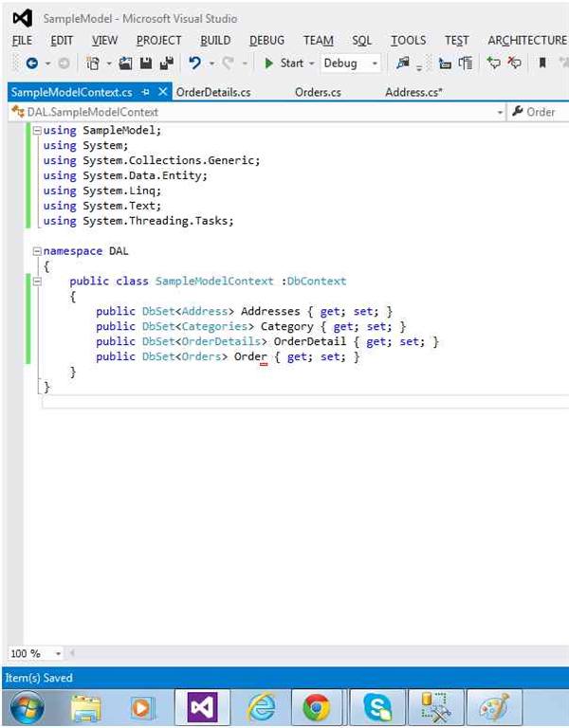Image resolution: width=569 pixels, height=728 pixels.
Task: Open the Windows Start orb
Action: point(27,708)
